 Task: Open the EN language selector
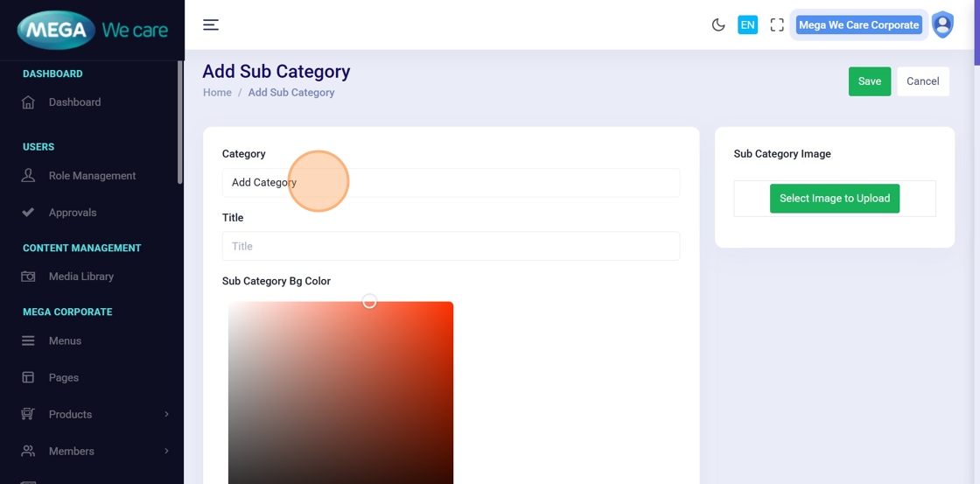pyautogui.click(x=747, y=25)
